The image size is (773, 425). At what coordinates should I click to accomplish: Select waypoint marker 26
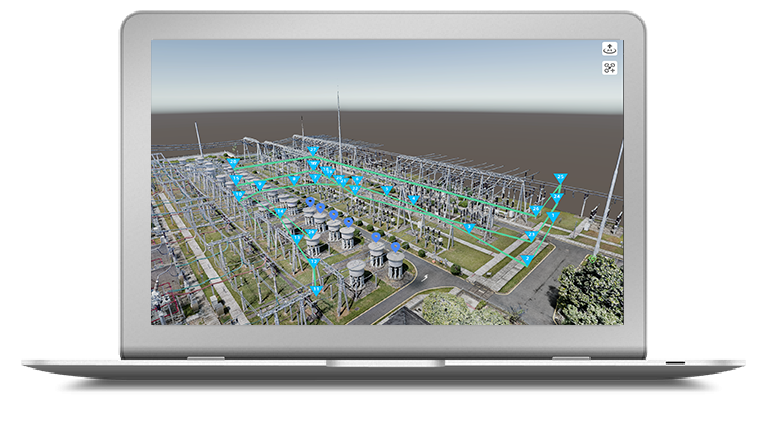pos(537,211)
